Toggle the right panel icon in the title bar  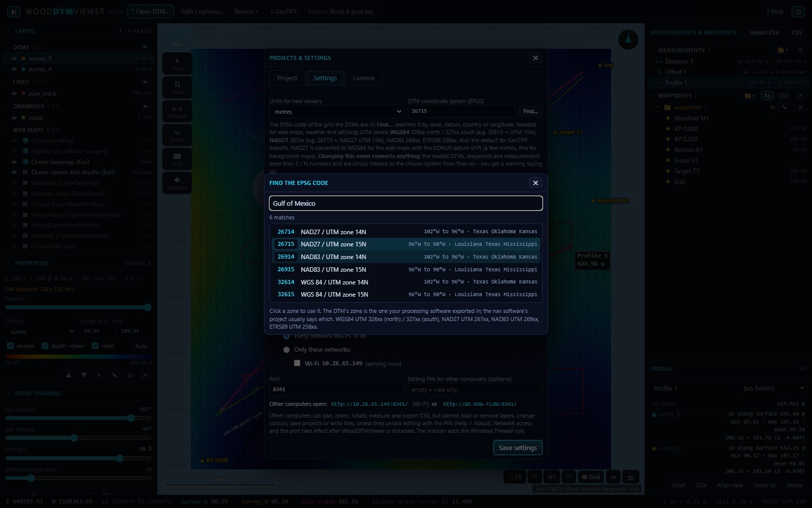798,12
